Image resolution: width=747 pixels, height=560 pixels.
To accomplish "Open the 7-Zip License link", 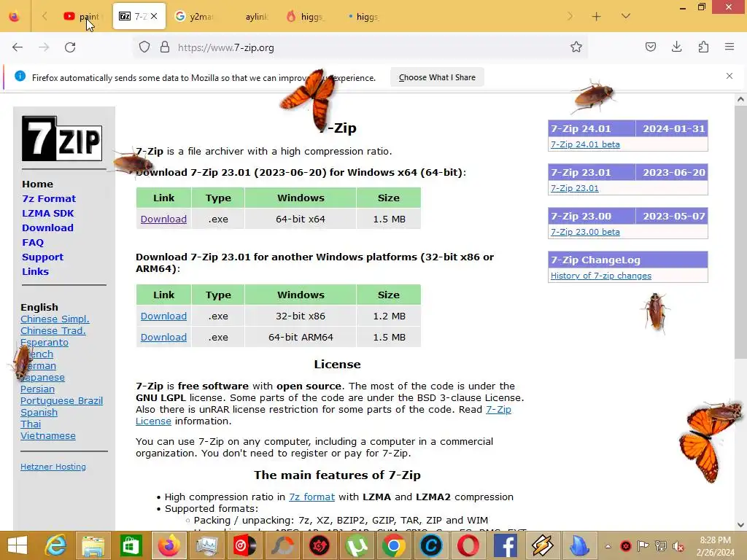I will [x=498, y=410].
